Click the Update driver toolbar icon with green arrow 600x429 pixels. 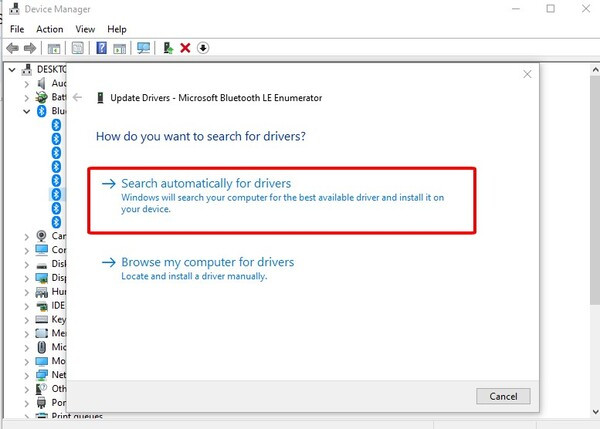click(x=168, y=48)
